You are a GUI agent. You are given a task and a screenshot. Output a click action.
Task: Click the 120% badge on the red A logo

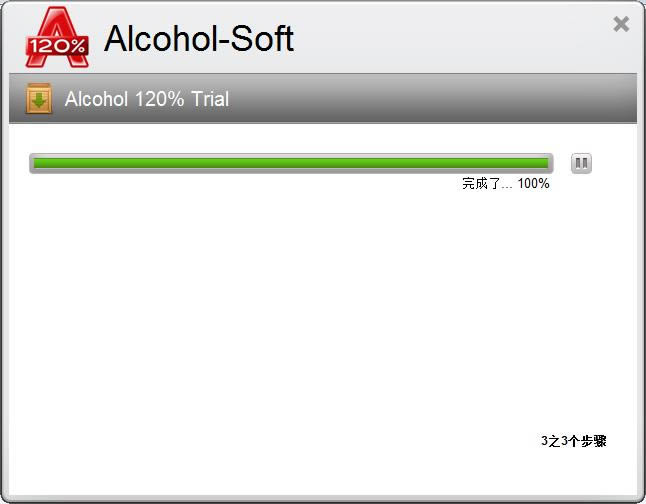[x=57, y=46]
